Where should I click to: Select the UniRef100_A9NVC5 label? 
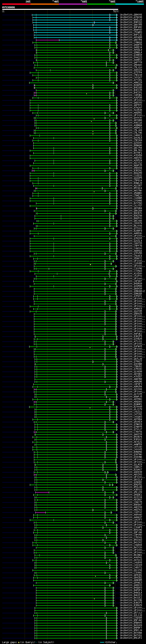coord(131,309)
